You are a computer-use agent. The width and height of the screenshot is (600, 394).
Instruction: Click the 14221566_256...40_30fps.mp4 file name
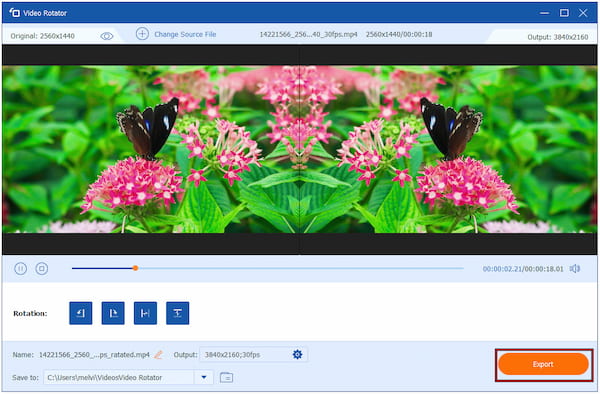[x=308, y=34]
